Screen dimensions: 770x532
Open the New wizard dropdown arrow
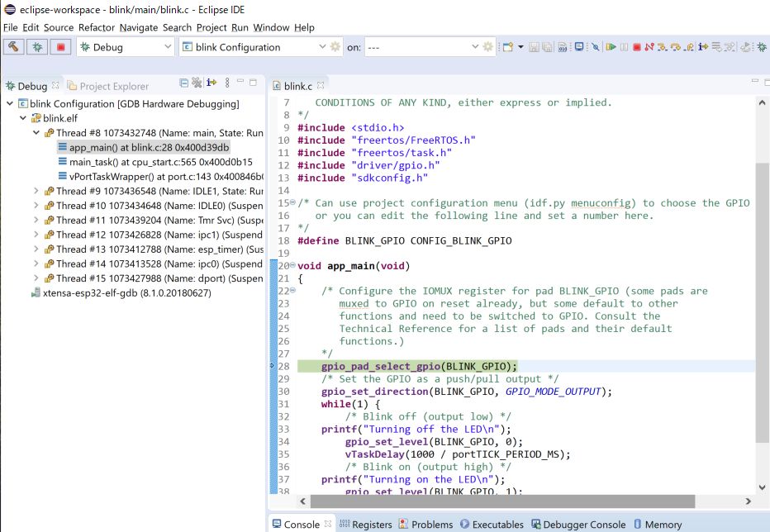[x=520, y=46]
